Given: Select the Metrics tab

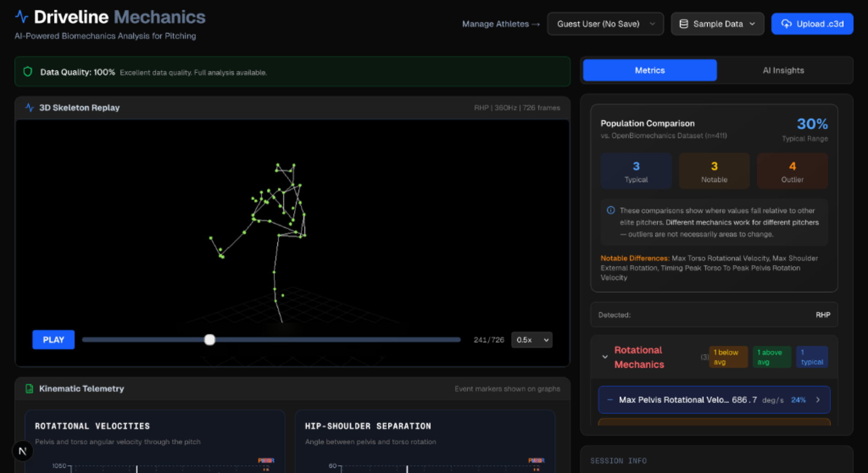Looking at the screenshot, I should [x=650, y=70].
